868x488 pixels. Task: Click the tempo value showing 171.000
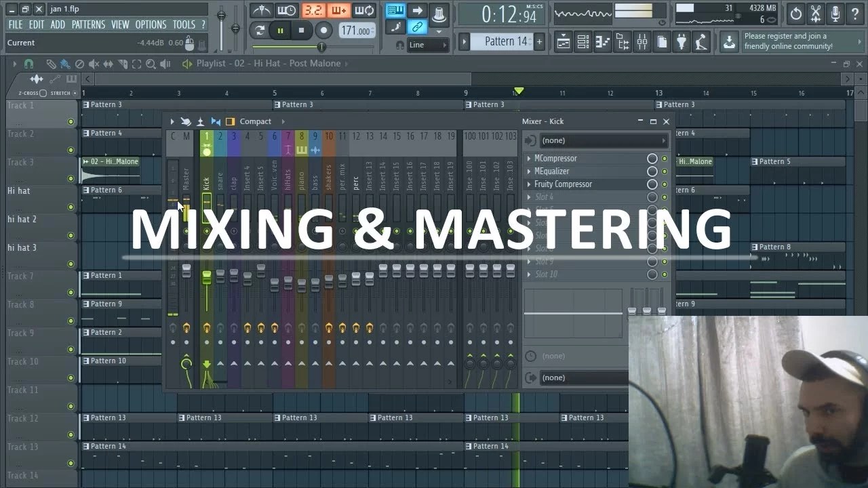pos(355,30)
